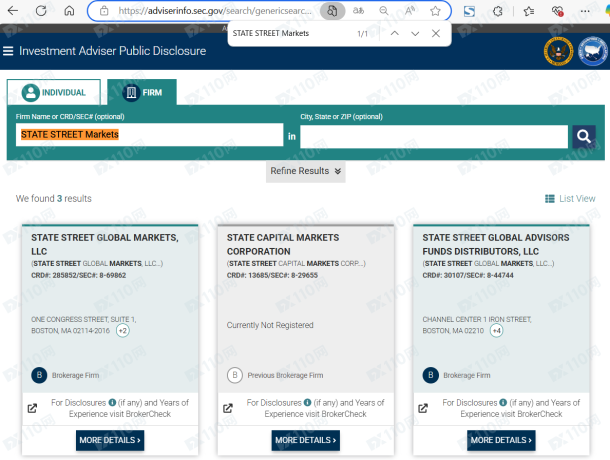The image size is (610, 460).
Task: Click the City, State or ZIP field
Action: (x=434, y=136)
